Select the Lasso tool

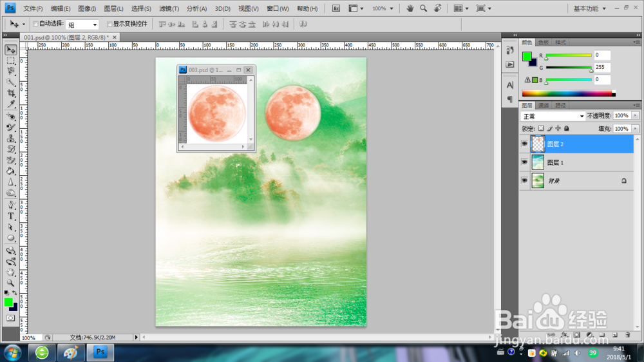click(x=11, y=71)
